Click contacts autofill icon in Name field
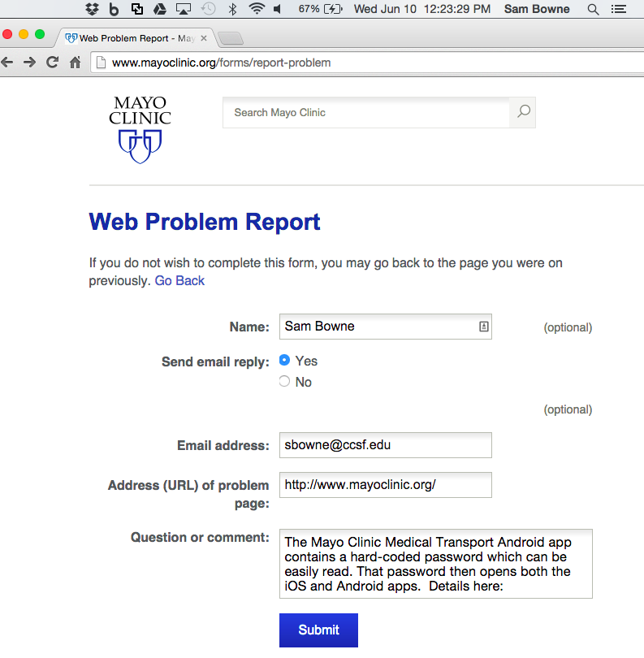Screen dimensions: 644x658 [x=483, y=327]
